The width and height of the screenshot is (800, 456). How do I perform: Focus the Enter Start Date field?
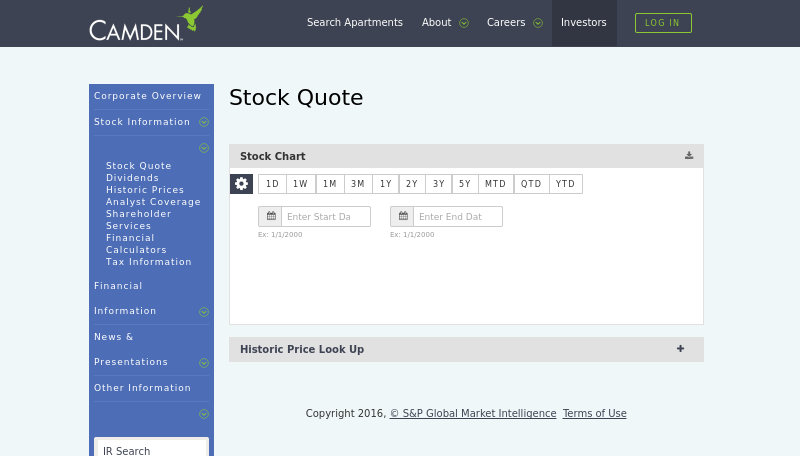pyautogui.click(x=326, y=216)
